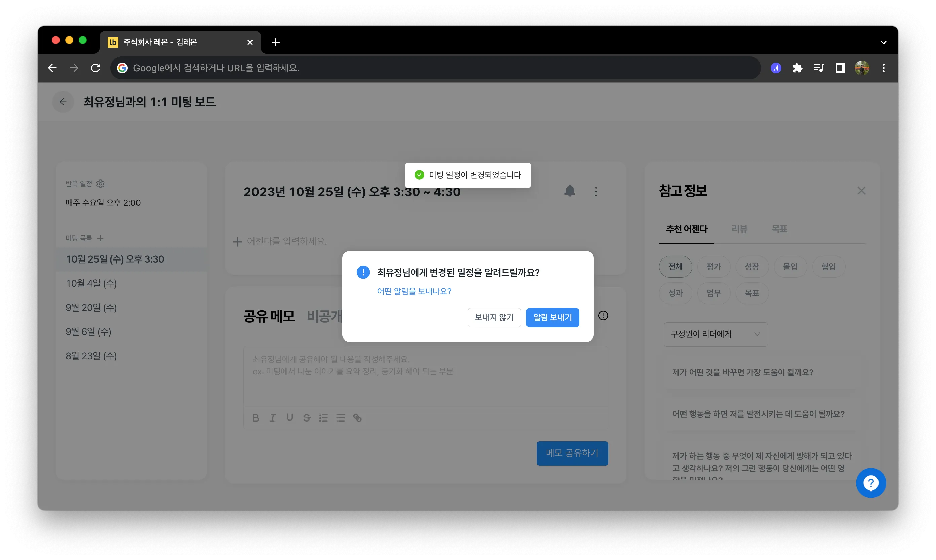936x560 pixels.
Task: Switch to the 리뷰 tab
Action: pyautogui.click(x=739, y=229)
